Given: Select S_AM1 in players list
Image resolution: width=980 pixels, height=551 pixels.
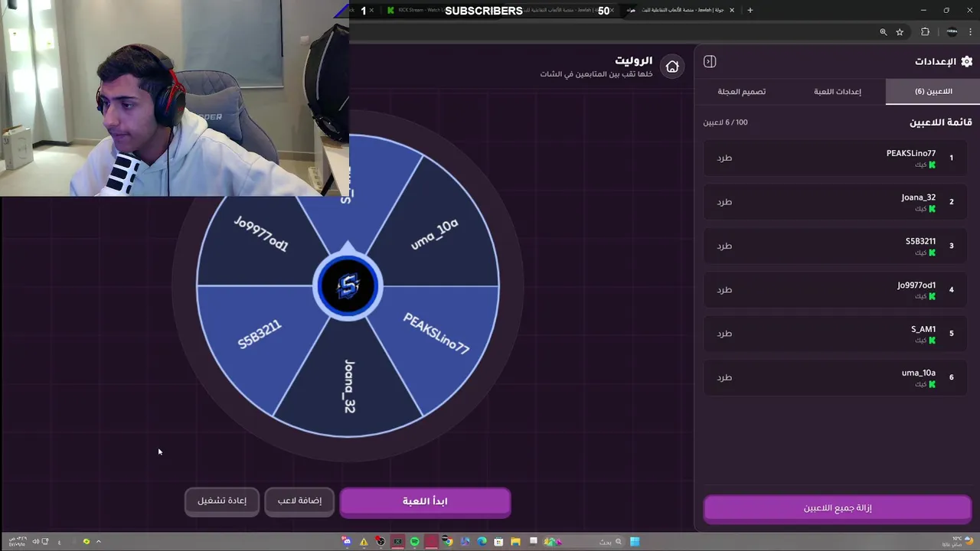Looking at the screenshot, I should pyautogui.click(x=837, y=334).
